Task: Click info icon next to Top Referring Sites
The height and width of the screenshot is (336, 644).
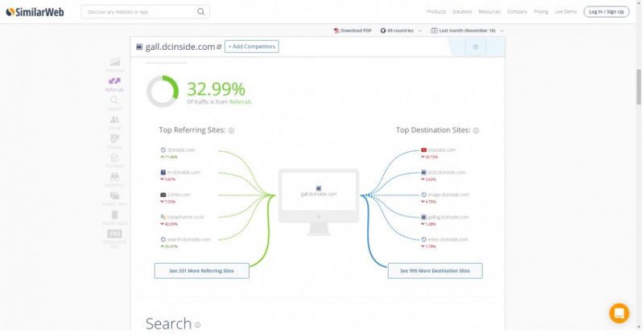Action: click(x=231, y=130)
